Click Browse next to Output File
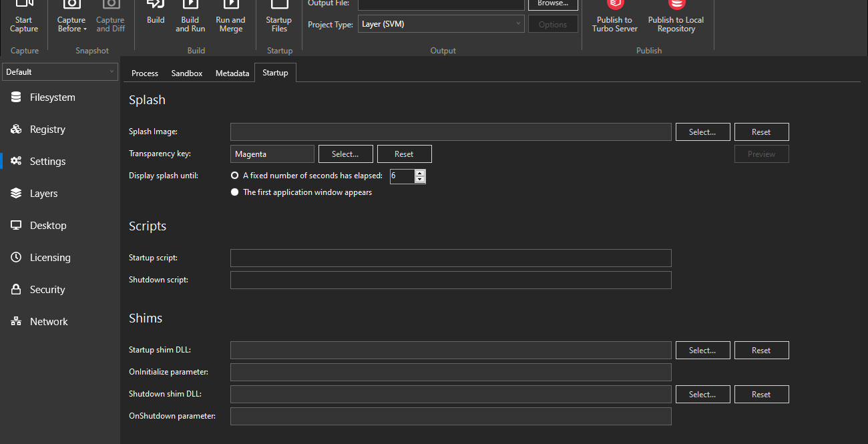 click(x=553, y=3)
